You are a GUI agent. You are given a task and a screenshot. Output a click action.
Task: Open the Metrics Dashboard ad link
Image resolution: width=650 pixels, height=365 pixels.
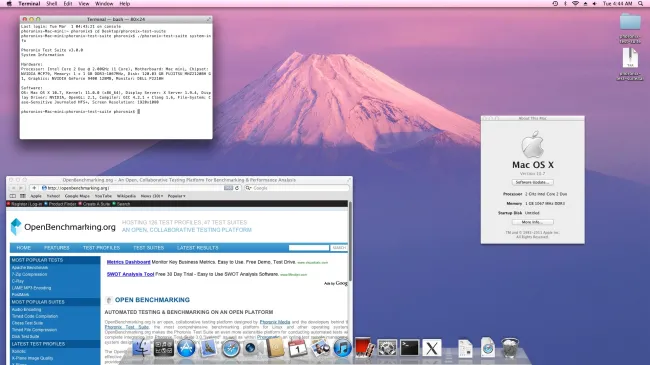click(x=129, y=262)
